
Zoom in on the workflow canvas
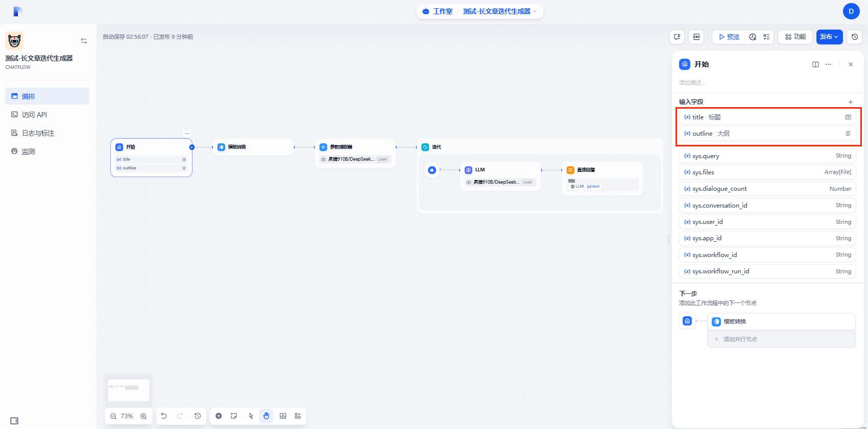coord(143,416)
